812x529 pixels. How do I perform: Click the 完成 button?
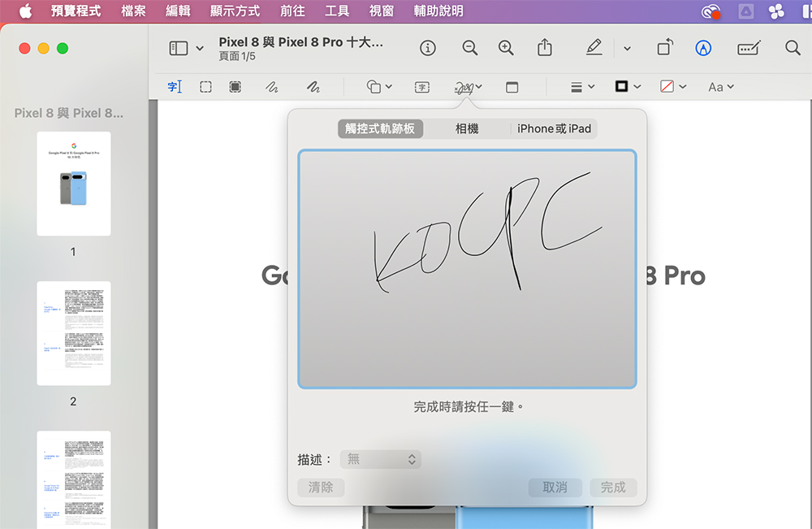coord(613,488)
